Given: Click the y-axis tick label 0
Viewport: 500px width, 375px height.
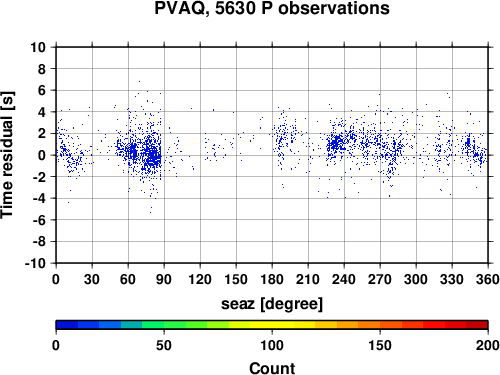Looking at the screenshot, I should point(42,155).
